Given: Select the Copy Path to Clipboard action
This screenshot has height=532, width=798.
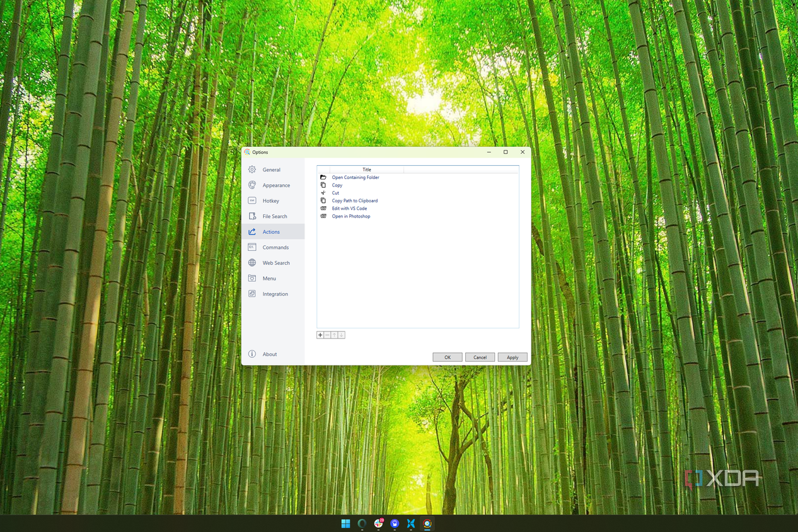Looking at the screenshot, I should (417, 200).
